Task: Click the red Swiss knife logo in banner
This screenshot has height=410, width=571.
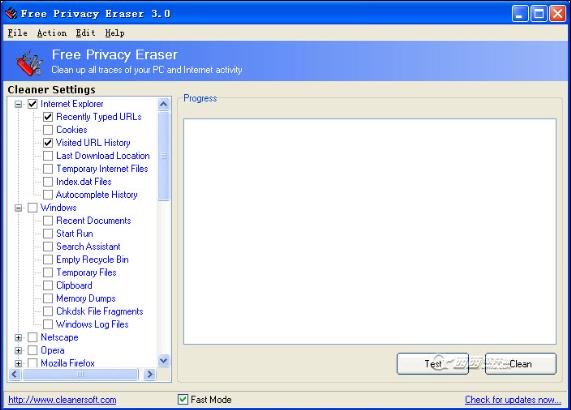Action: coord(29,63)
